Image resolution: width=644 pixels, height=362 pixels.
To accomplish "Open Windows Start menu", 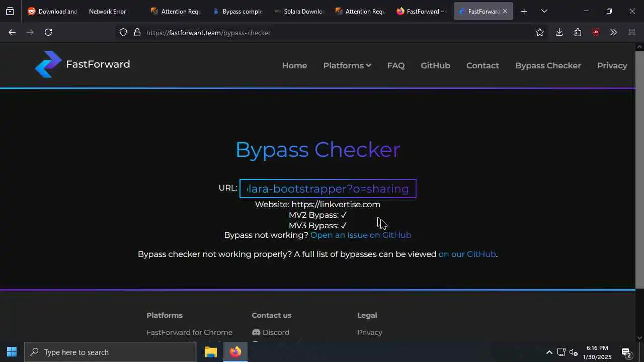I will (12, 352).
